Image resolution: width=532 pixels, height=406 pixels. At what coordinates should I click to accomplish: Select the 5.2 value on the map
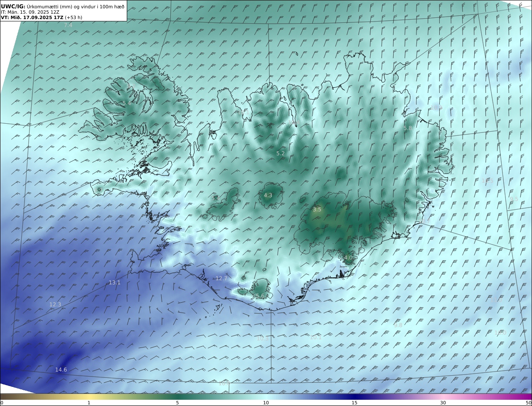(x=281, y=154)
